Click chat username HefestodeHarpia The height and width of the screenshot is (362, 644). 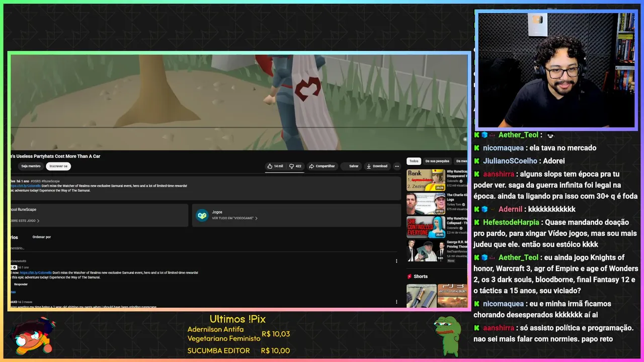coord(511,222)
